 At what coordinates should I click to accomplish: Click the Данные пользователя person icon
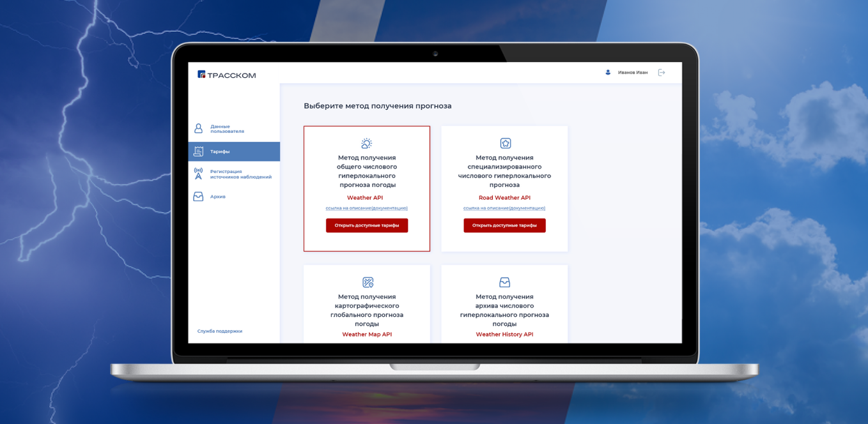tap(199, 128)
